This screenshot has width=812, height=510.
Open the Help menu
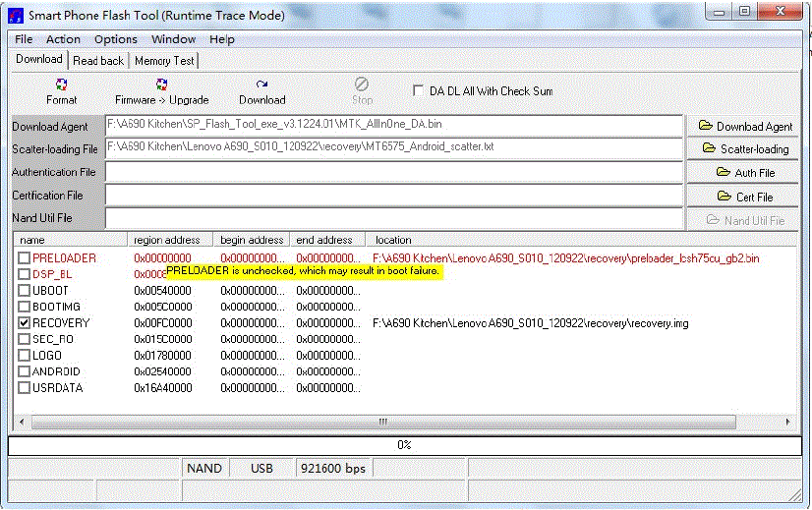221,39
